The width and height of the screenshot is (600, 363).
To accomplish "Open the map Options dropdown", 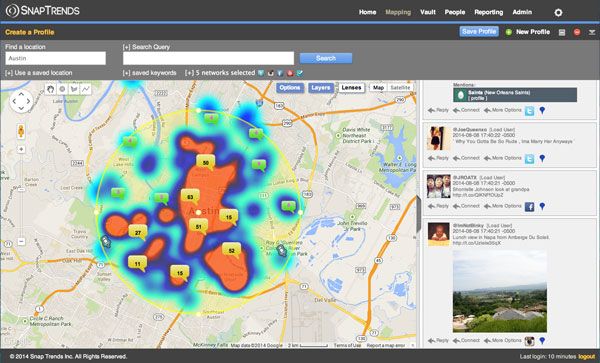I will tap(290, 88).
